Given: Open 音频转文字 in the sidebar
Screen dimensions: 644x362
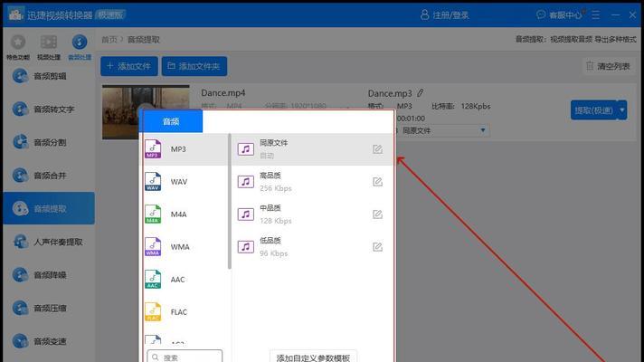Looking at the screenshot, I should [49, 110].
